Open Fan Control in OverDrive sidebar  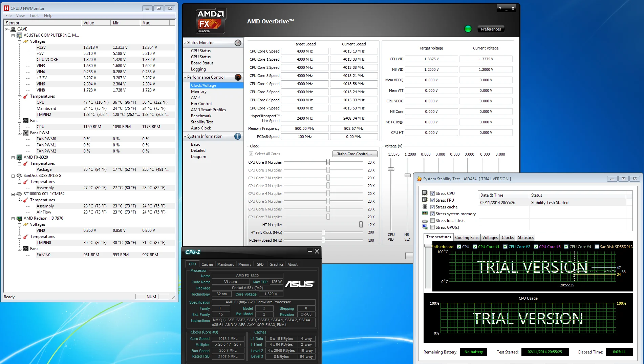pyautogui.click(x=201, y=104)
